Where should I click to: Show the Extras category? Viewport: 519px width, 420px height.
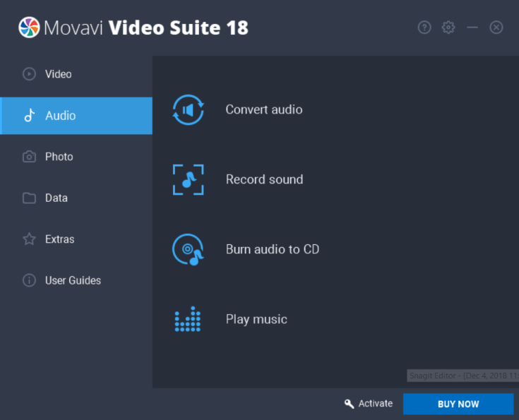(76, 239)
